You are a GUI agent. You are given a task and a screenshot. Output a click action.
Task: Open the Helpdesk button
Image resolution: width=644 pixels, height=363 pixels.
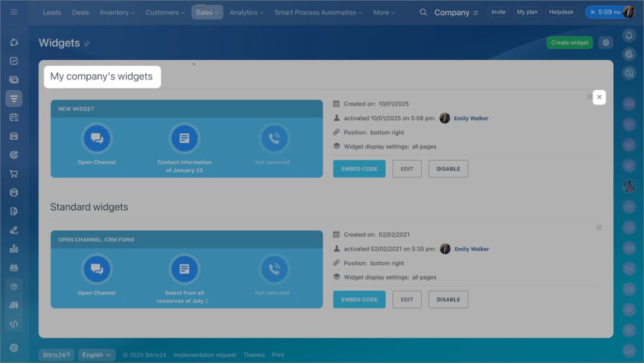561,12
